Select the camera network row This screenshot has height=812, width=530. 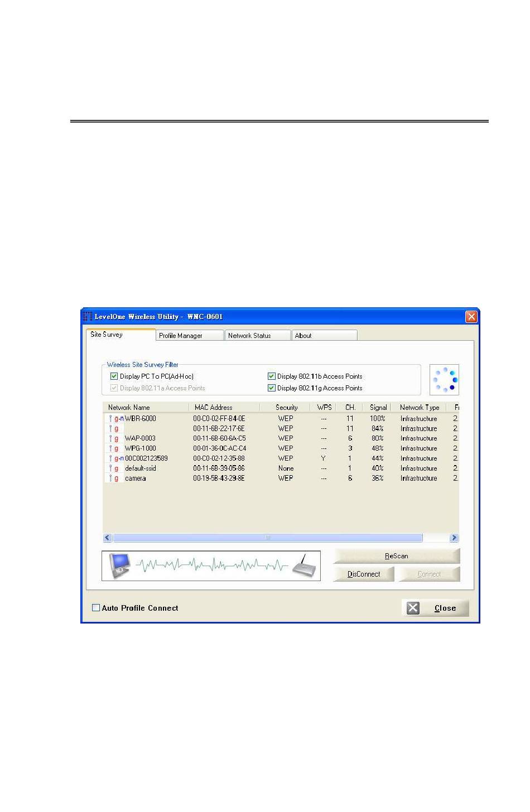pyautogui.click(x=281, y=478)
